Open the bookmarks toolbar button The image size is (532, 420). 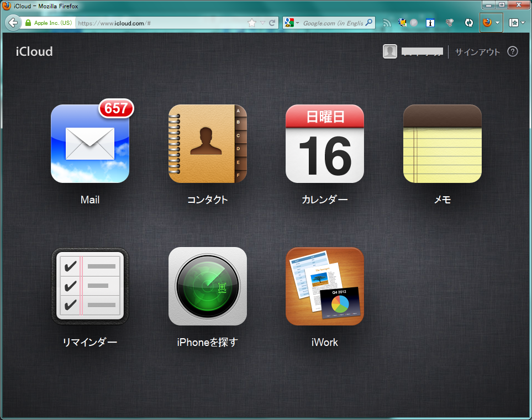pos(513,23)
